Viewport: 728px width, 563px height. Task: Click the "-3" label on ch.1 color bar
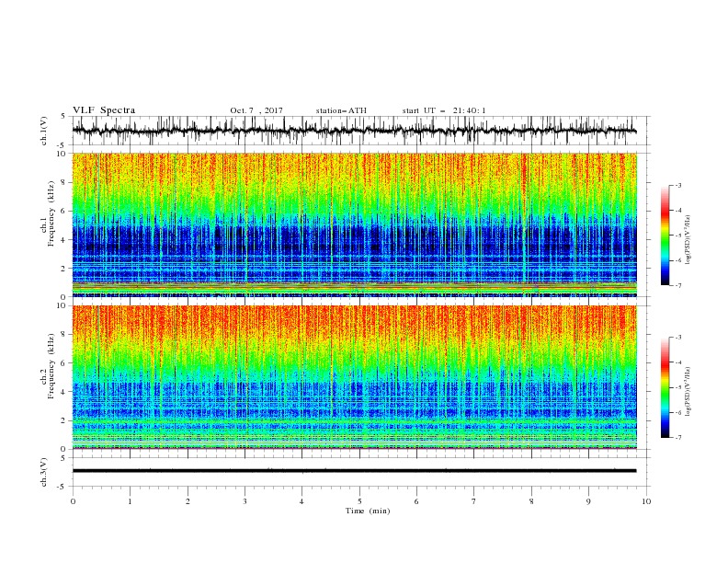[x=677, y=185]
